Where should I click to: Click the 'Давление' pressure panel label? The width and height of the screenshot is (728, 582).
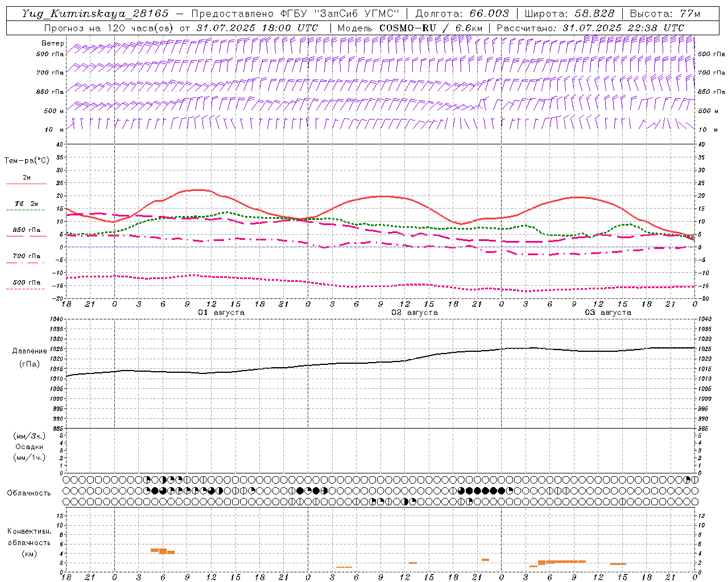30,351
